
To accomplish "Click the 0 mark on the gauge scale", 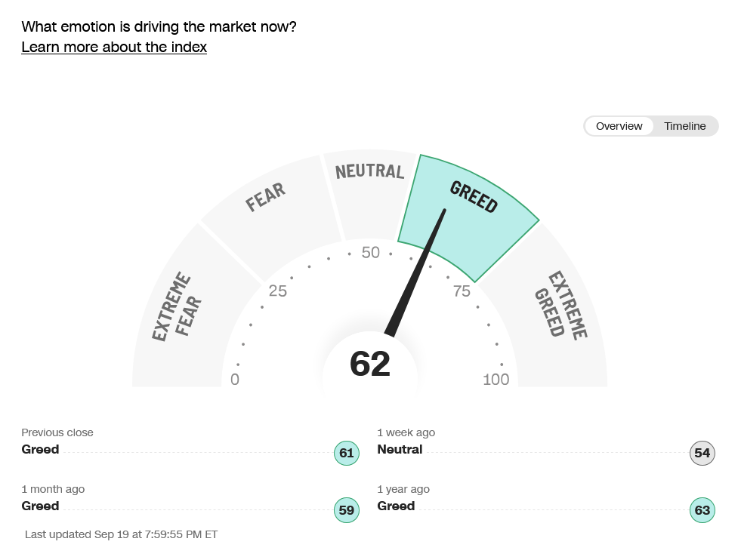I will coord(235,380).
